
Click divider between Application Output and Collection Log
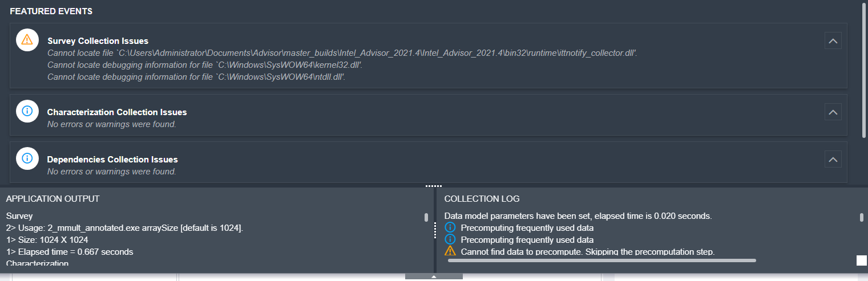(435, 230)
